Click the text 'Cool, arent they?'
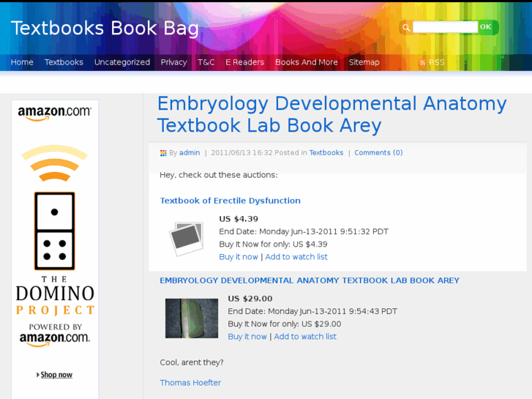This screenshot has width=532, height=399. 192,362
